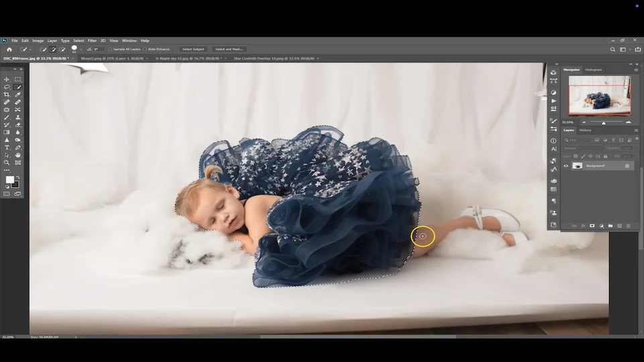Click Add to Selection mode icon
The width and height of the screenshot is (644, 362).
[52, 49]
